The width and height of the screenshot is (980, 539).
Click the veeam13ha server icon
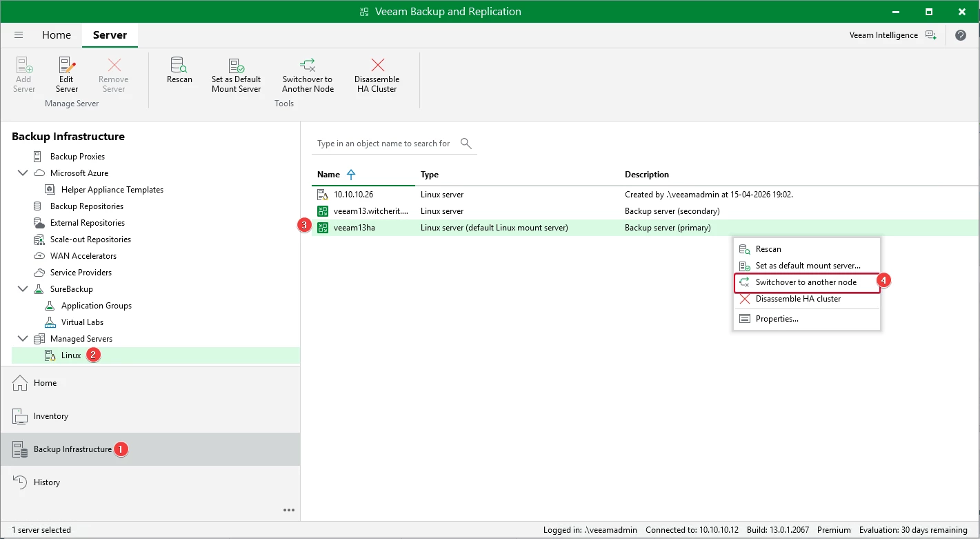tap(323, 228)
